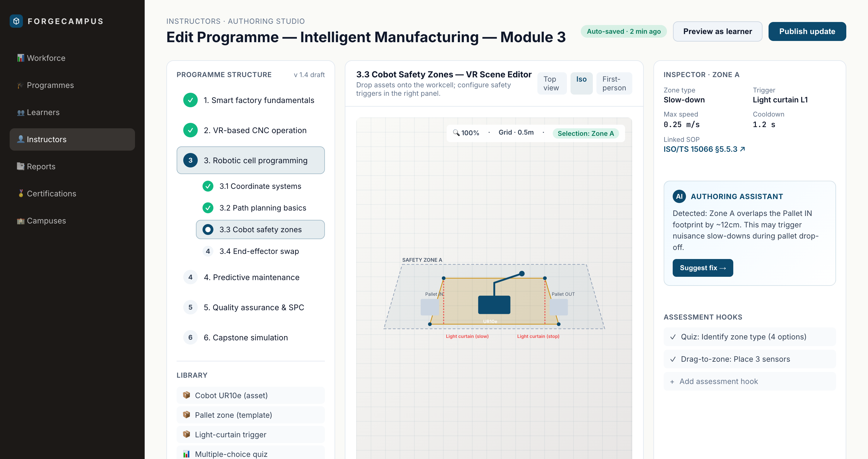Click the number 5 badge for Quality assurance

pyautogui.click(x=190, y=308)
